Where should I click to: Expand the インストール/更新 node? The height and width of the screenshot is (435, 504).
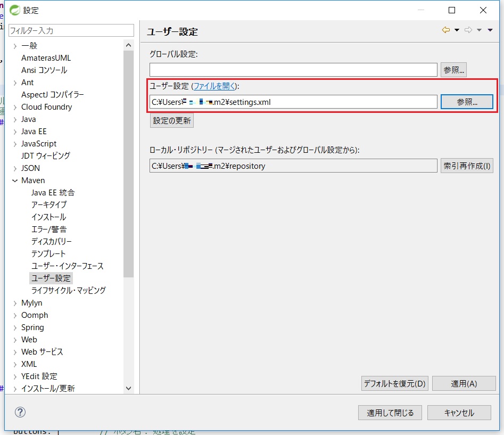(x=15, y=389)
